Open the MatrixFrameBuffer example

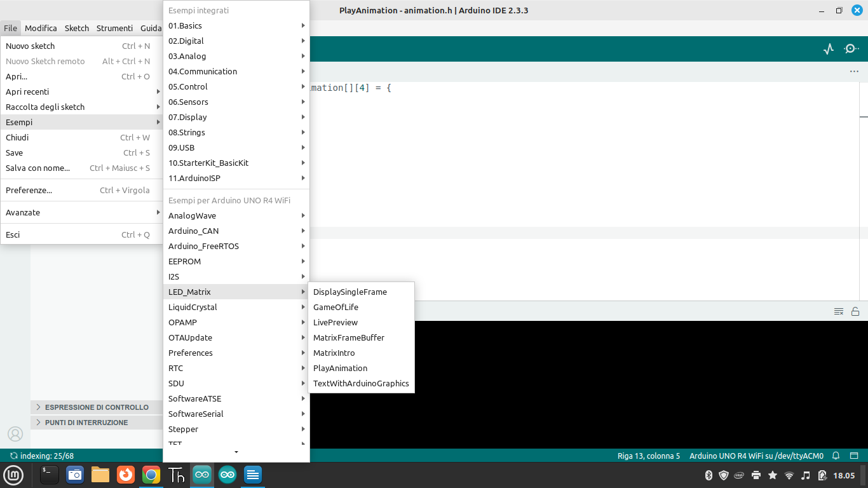click(x=361, y=337)
